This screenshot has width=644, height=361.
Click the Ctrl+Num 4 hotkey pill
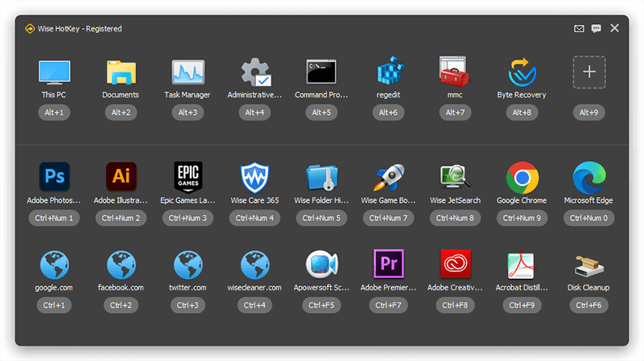point(254,218)
